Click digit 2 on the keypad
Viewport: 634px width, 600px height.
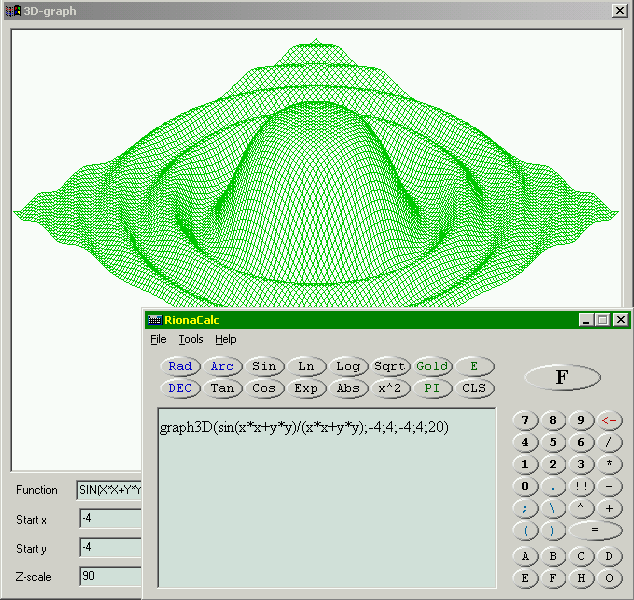553,464
